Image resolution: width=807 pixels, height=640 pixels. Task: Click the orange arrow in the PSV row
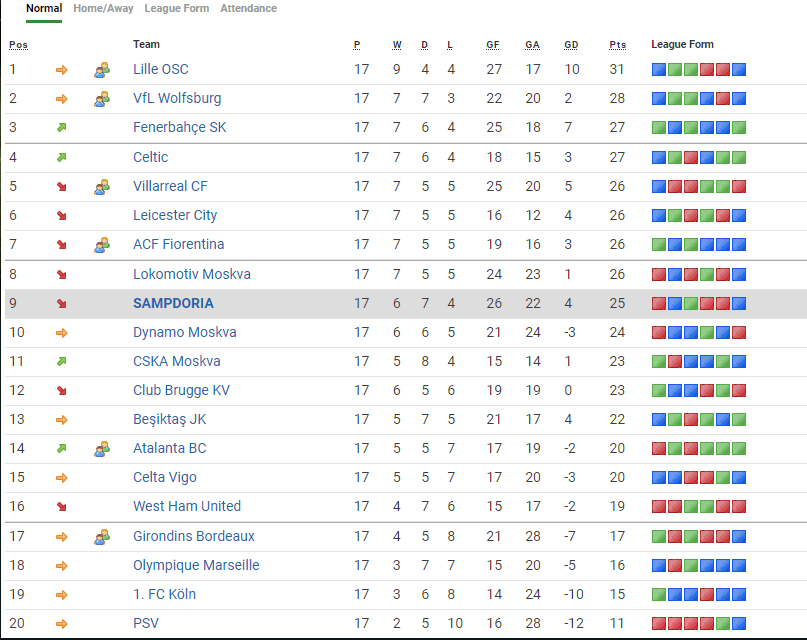(61, 624)
